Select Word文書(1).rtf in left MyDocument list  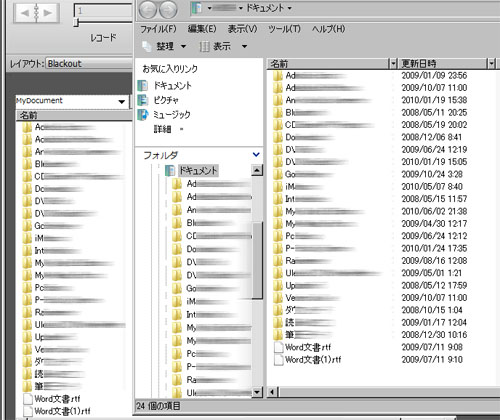62,411
